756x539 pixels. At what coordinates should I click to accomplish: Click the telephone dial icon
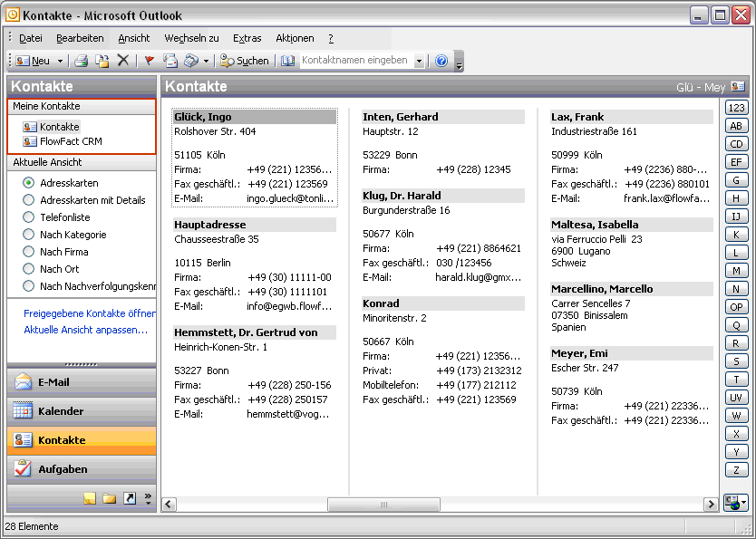(x=191, y=61)
